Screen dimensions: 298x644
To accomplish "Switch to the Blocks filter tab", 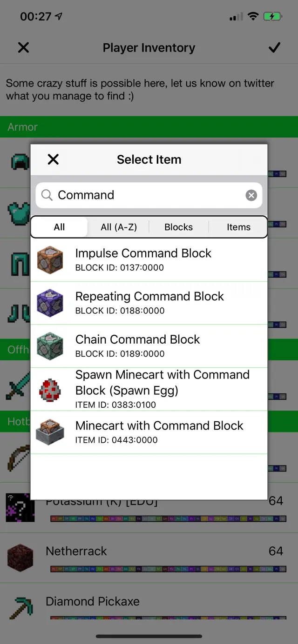I will click(178, 227).
